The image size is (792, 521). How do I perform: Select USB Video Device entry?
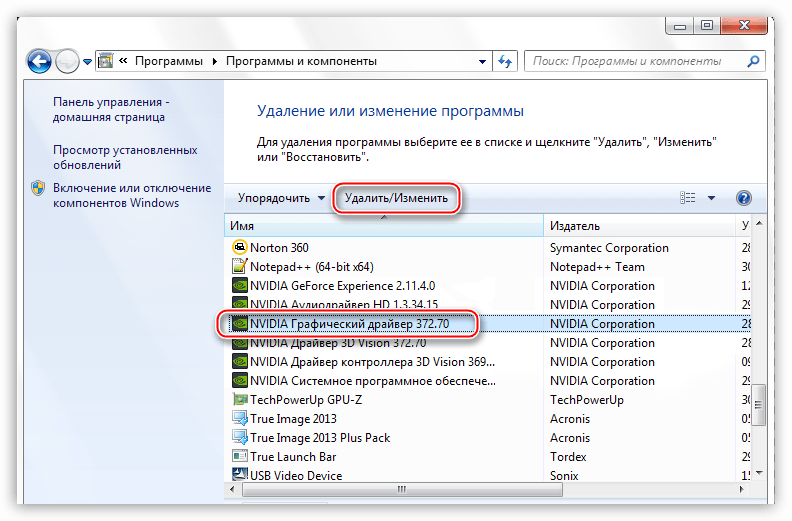[x=296, y=476]
